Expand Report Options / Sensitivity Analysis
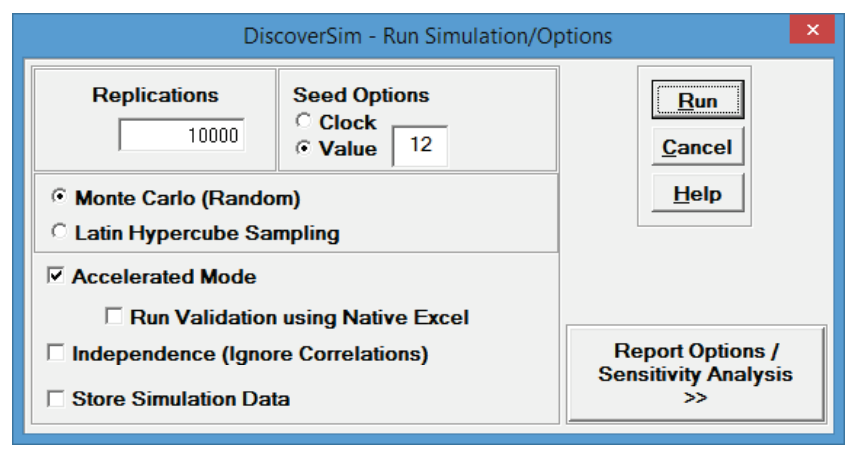The image size is (856, 454). (x=696, y=373)
